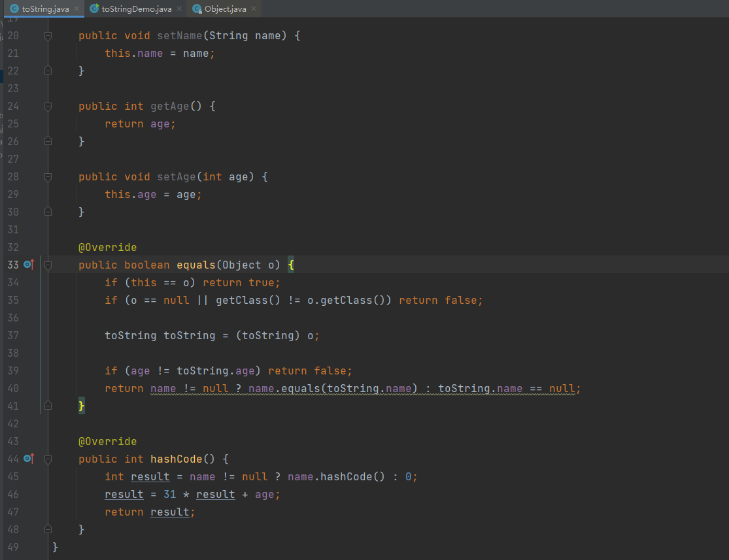Screen dimensions: 729x560
Task: Click line number 20 in the gutter
Action: 13,36
